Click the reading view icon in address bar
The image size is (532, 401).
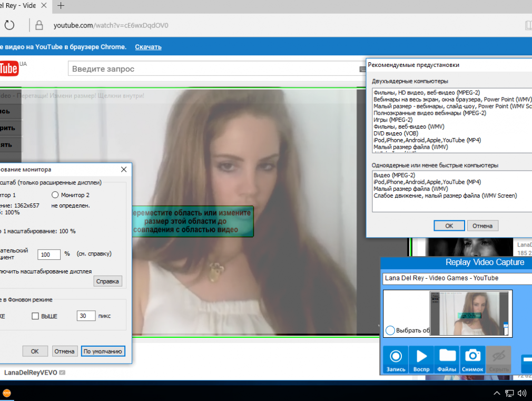tap(528, 25)
